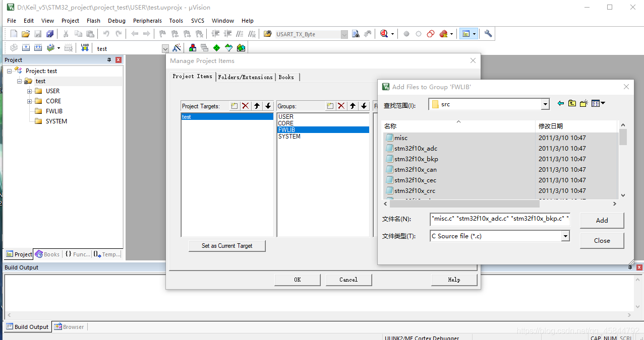Move target up arrow in Project Targets
This screenshot has width=644, height=340.
pos(257,106)
